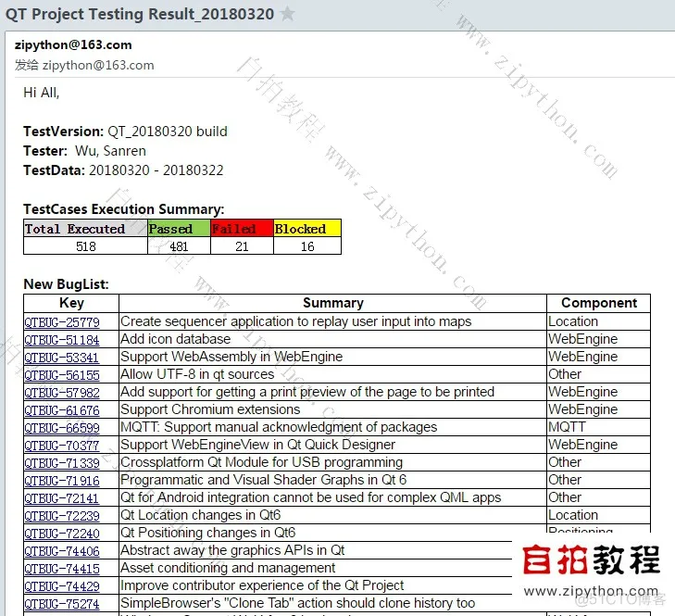Click summary 'Support WebAssembly in WebEngine'
Viewport: 675px width, 616px height.
pyautogui.click(x=231, y=357)
